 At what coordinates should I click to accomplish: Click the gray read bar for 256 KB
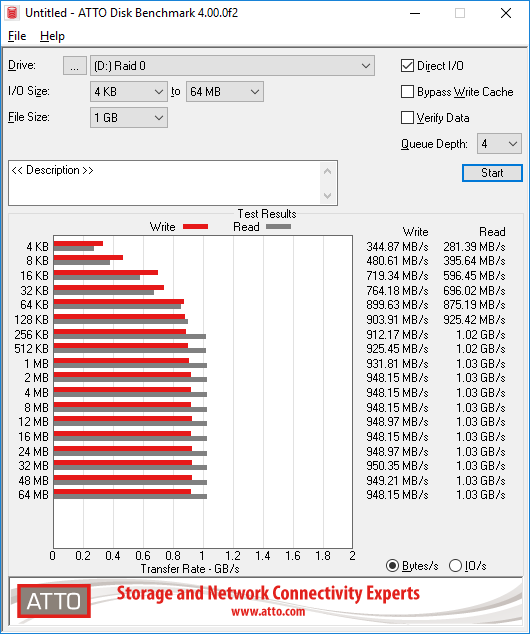tap(130, 336)
